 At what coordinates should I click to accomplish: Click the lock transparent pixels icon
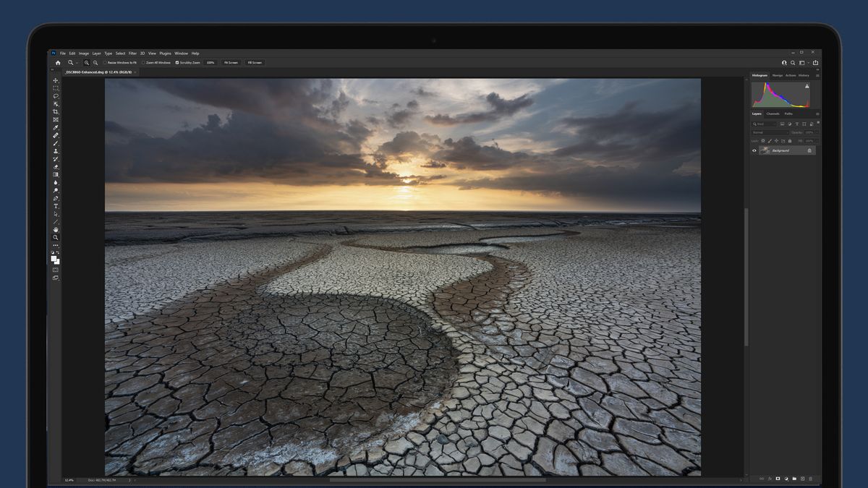tap(763, 141)
